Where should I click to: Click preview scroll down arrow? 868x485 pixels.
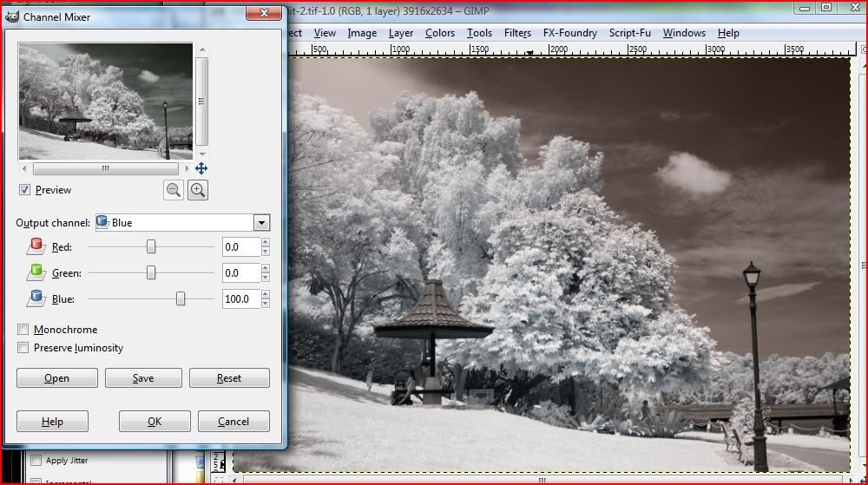202,154
